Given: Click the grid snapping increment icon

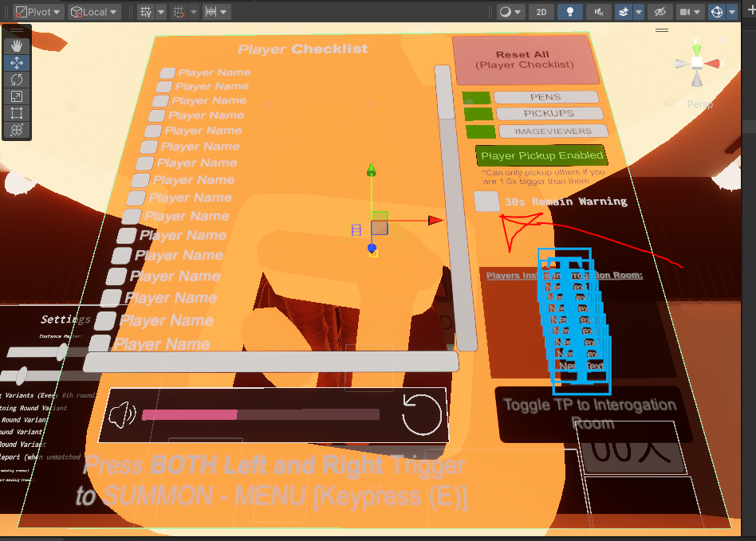Looking at the screenshot, I should pos(179,12).
